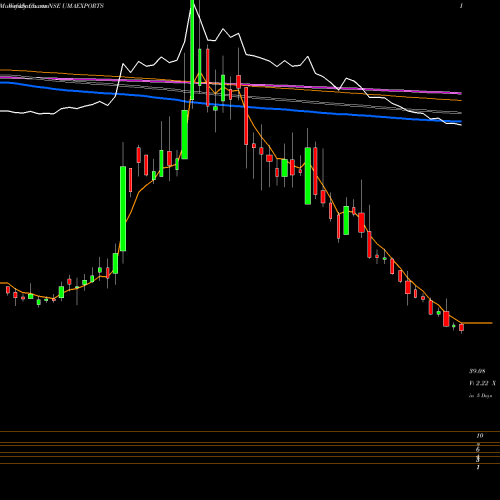Click the last red candlestick on the right
The image size is (500, 500).
462,328
